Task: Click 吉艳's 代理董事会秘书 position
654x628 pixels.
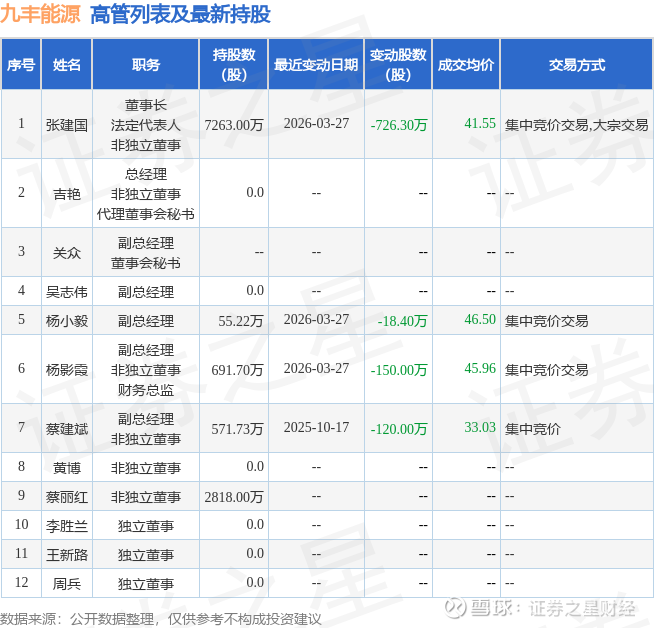Action: [x=146, y=214]
